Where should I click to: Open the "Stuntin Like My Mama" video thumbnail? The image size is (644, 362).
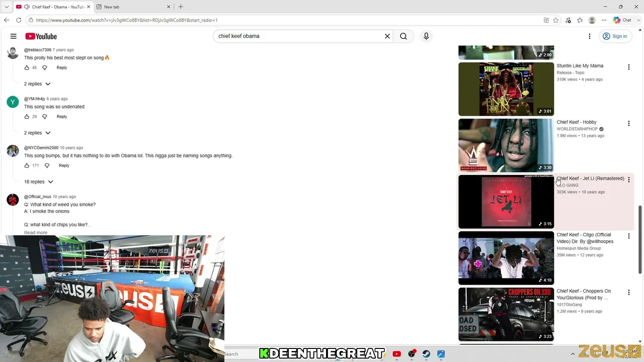tap(506, 89)
